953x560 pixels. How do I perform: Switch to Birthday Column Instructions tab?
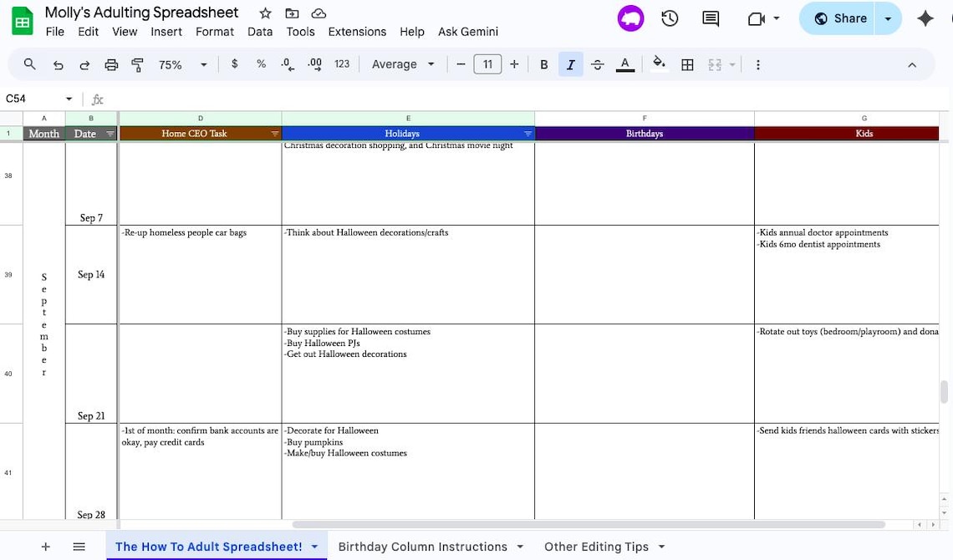422,547
